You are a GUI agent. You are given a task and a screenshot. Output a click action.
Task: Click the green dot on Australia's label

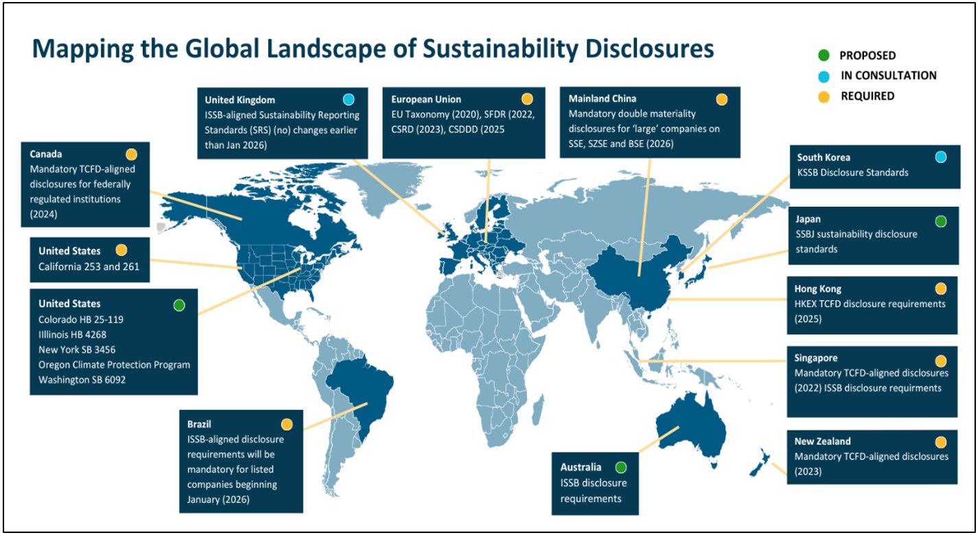click(620, 467)
